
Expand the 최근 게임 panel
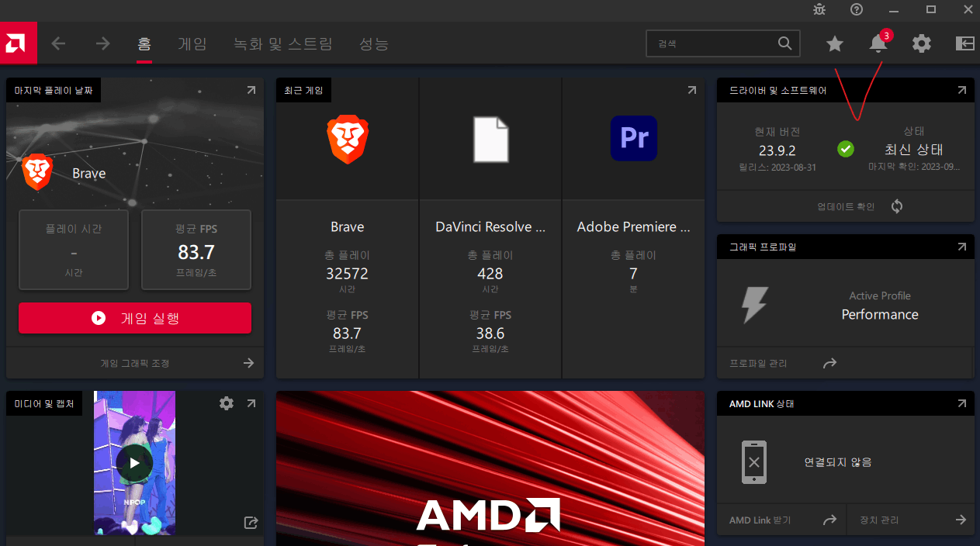[691, 91]
